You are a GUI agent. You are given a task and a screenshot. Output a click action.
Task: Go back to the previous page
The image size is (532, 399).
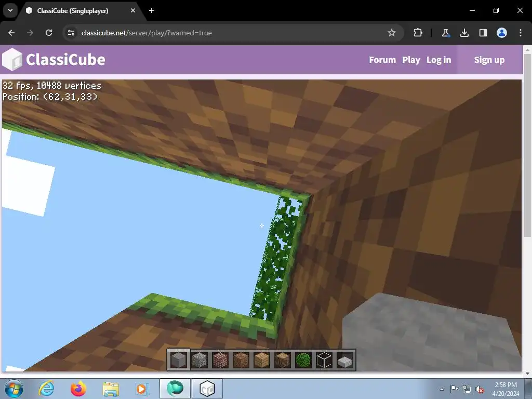click(x=11, y=33)
